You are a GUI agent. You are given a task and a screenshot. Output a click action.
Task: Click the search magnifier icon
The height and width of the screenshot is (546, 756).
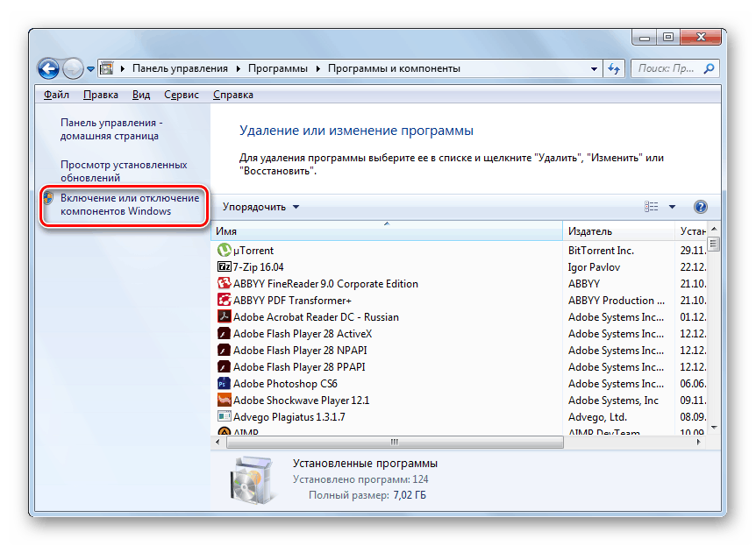[x=709, y=68]
